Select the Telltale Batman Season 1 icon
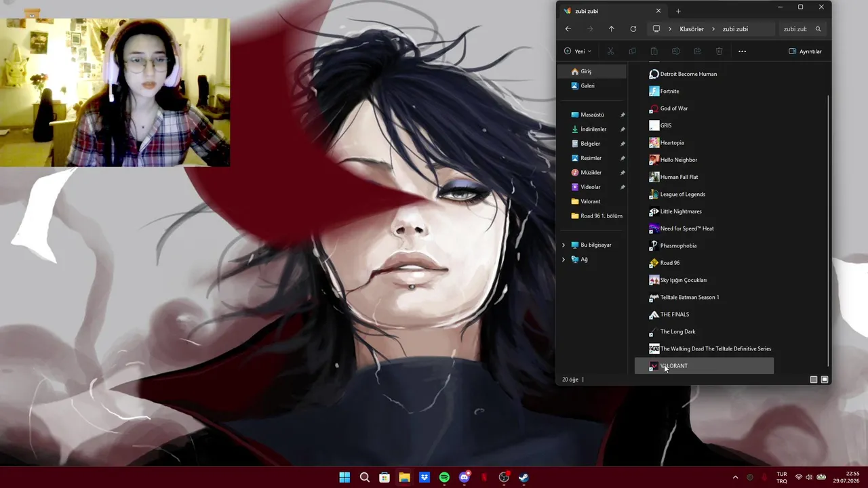 (654, 297)
